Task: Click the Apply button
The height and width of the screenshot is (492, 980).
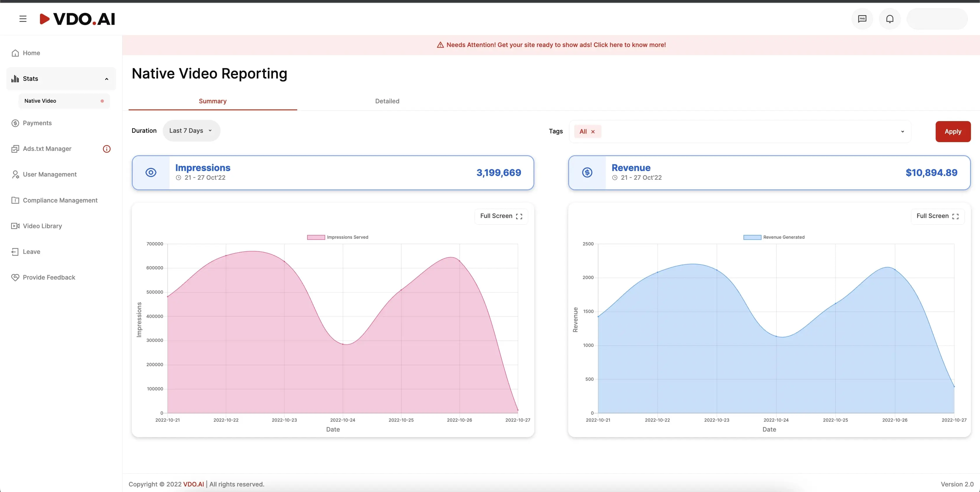Action: (953, 131)
